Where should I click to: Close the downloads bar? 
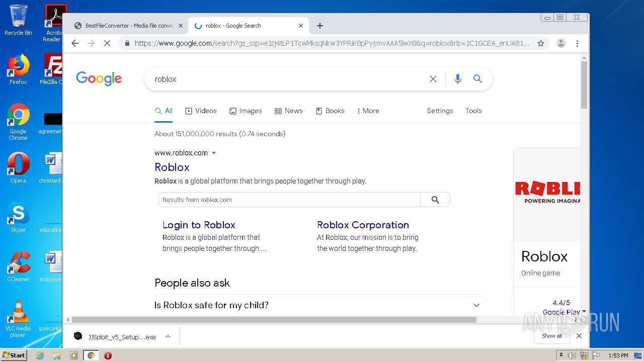tap(579, 336)
